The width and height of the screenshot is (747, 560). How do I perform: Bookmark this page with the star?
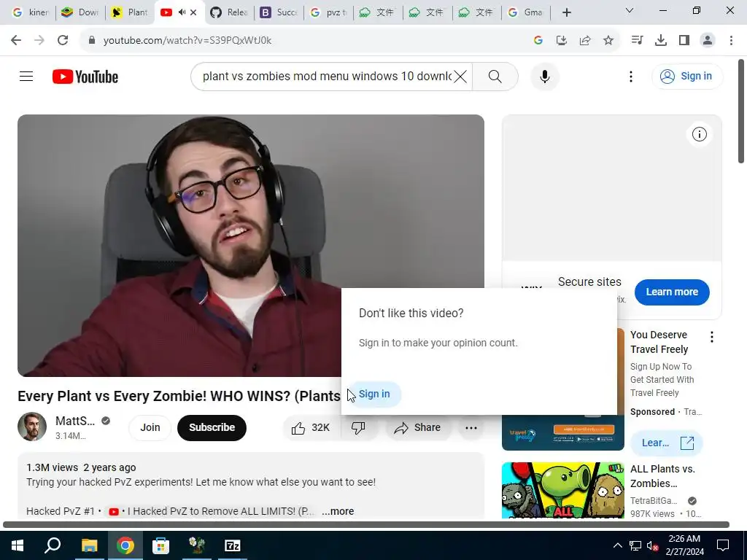(x=608, y=40)
